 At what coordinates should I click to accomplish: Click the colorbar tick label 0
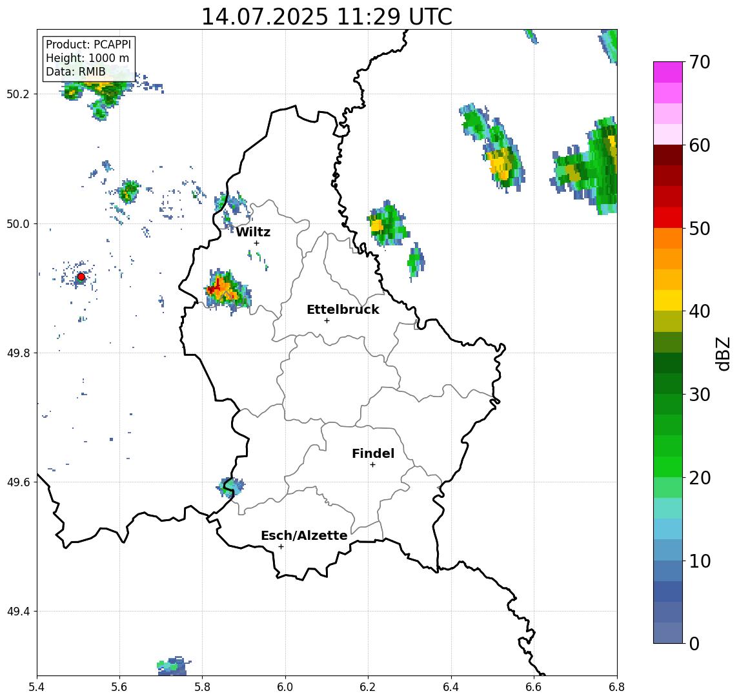tap(694, 643)
